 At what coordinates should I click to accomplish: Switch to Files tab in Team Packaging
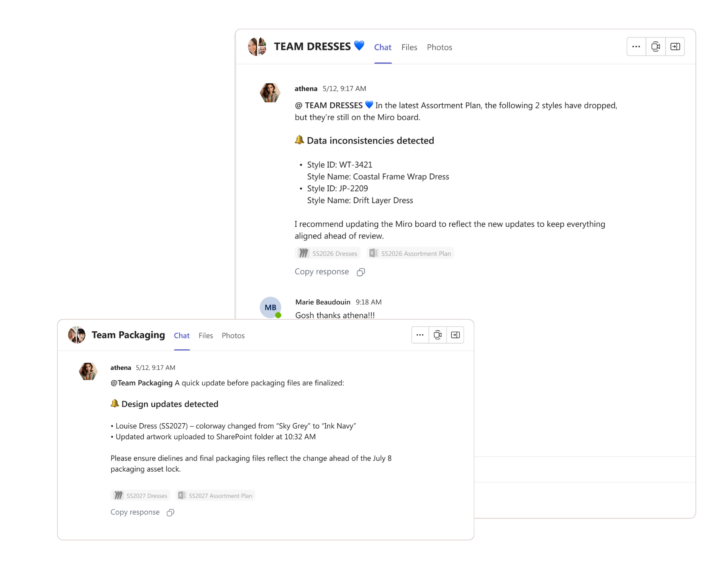coord(206,335)
